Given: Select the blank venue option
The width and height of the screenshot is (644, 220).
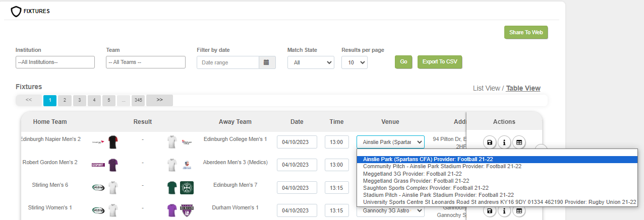Looking at the screenshot, I should pyautogui.click(x=497, y=153).
